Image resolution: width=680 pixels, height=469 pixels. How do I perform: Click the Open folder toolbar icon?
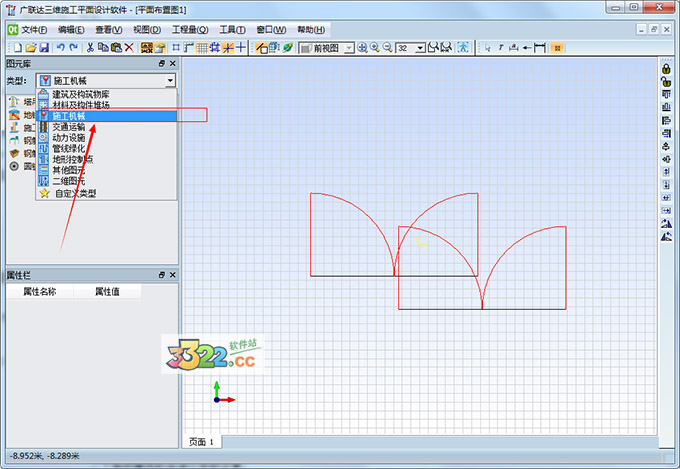click(x=31, y=47)
